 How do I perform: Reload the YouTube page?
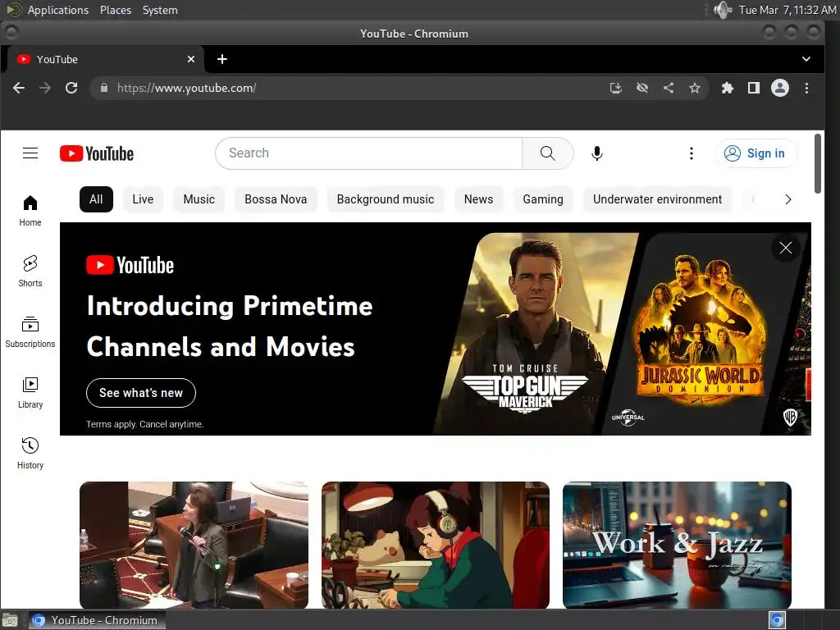(x=71, y=88)
